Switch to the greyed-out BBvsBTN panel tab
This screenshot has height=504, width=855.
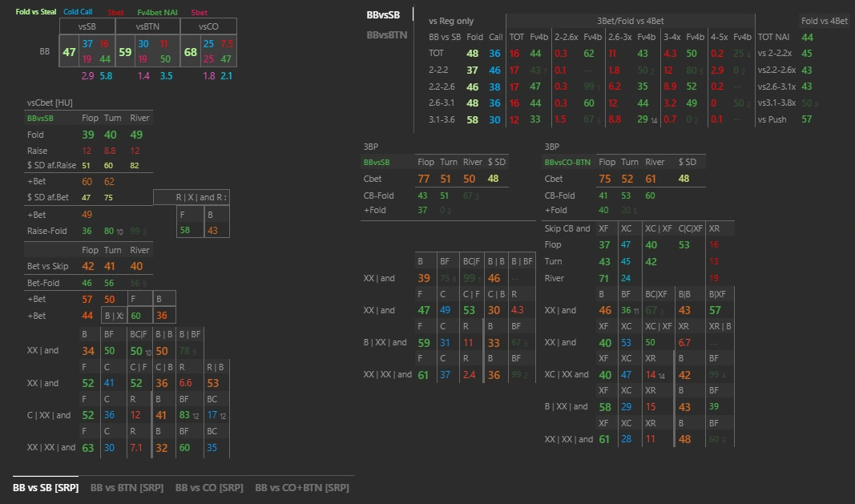point(387,34)
